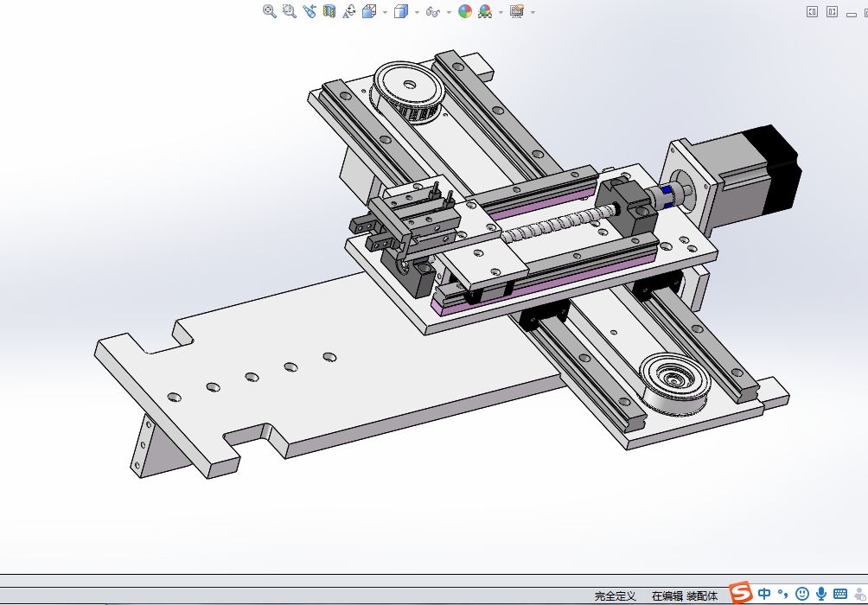Restore the Previous View
Screen dimensions: 868x605
(310, 11)
